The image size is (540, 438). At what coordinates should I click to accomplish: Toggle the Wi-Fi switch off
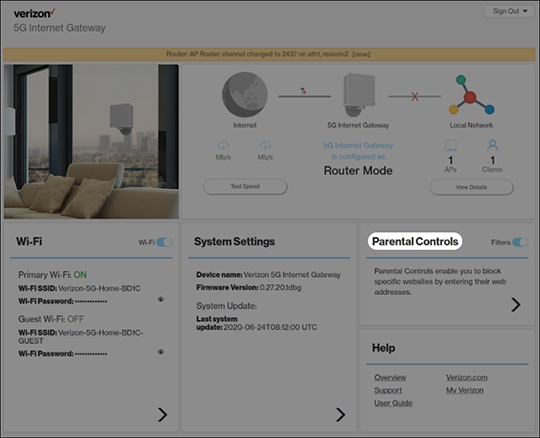click(x=164, y=242)
